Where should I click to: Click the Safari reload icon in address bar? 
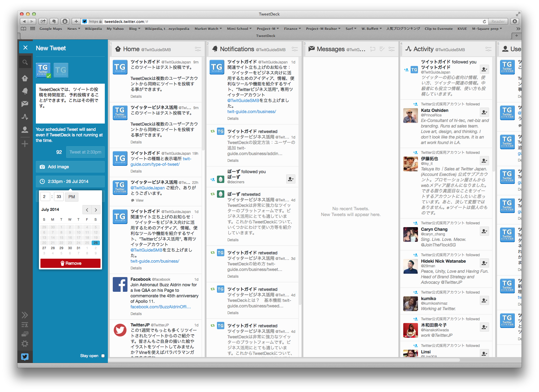point(484,21)
